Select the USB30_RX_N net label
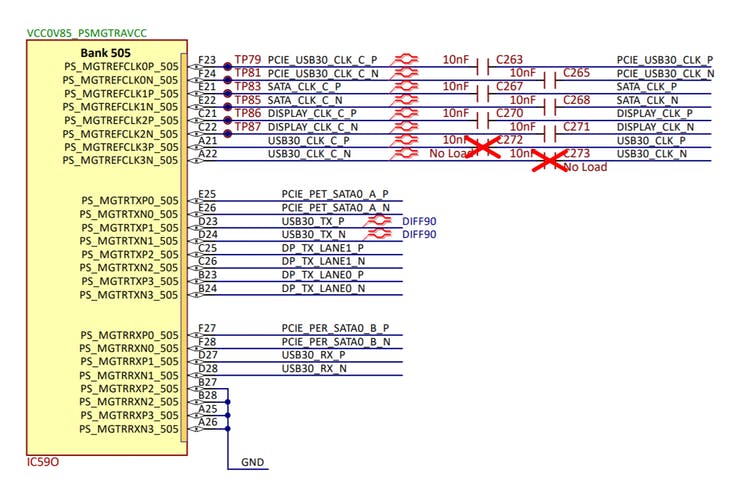Image resolution: width=740 pixels, height=489 pixels. coord(314,368)
